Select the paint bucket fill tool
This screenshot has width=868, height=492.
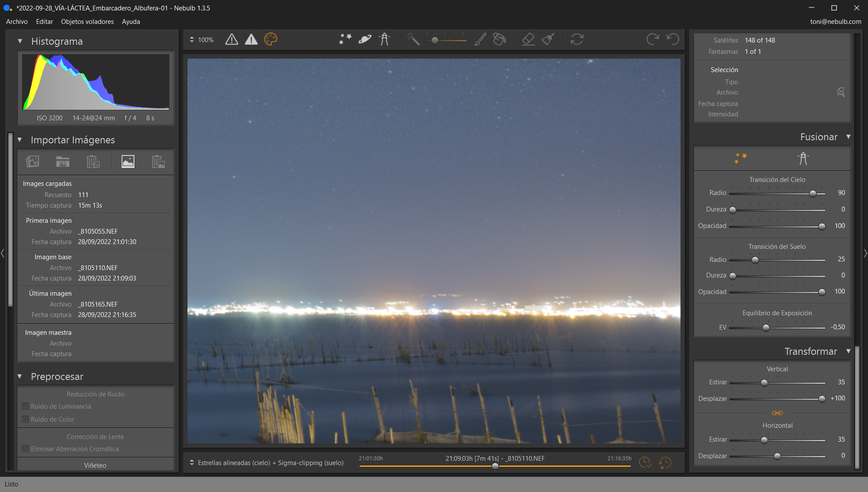(500, 40)
